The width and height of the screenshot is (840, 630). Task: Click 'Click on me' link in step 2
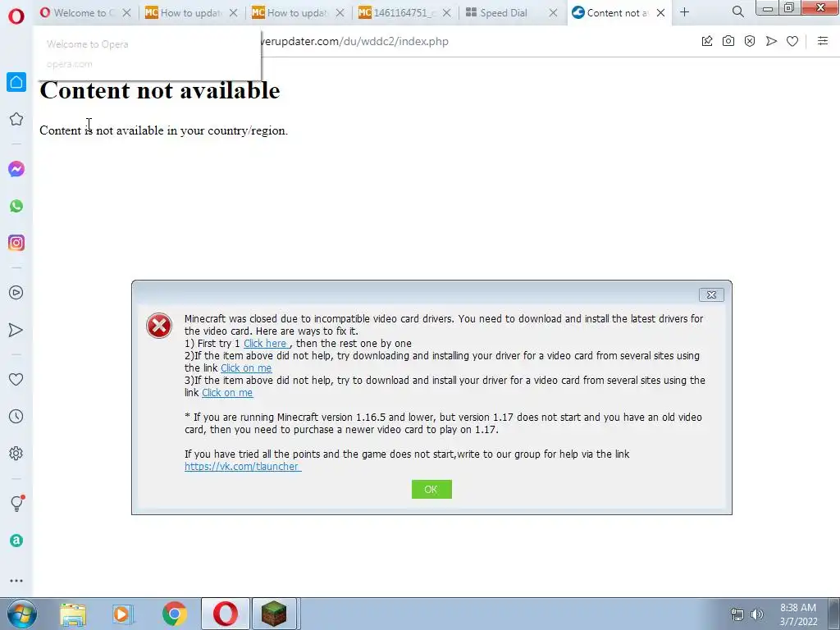click(x=246, y=368)
